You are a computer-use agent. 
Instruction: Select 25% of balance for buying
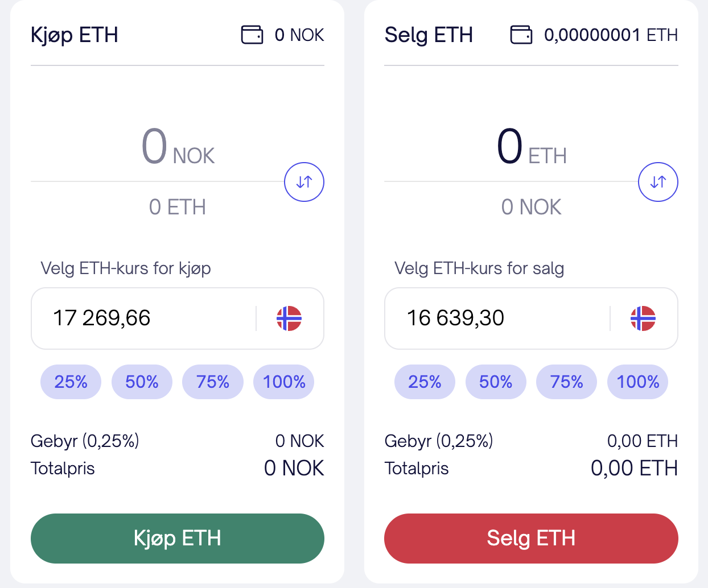point(71,382)
